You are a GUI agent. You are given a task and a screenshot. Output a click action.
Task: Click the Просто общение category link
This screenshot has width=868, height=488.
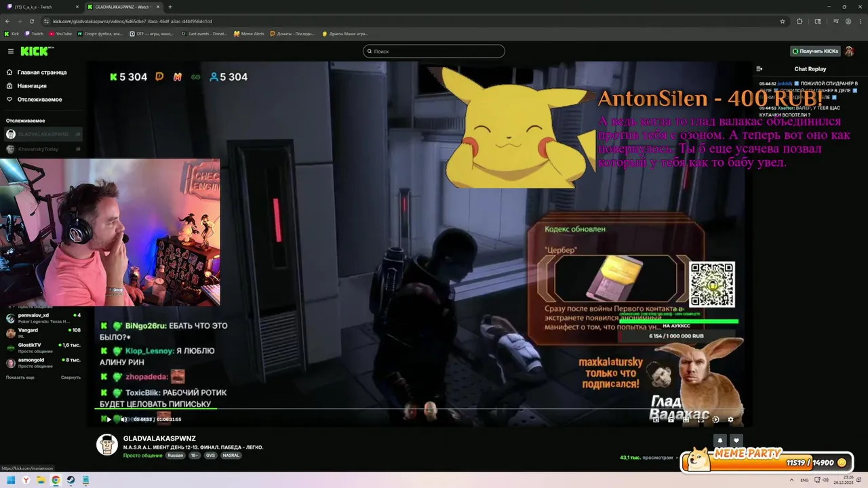[x=142, y=455]
